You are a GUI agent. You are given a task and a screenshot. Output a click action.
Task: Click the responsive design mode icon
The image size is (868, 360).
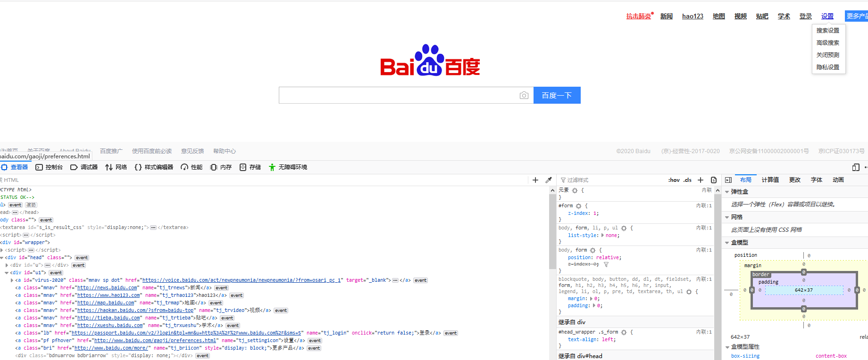coord(856,167)
